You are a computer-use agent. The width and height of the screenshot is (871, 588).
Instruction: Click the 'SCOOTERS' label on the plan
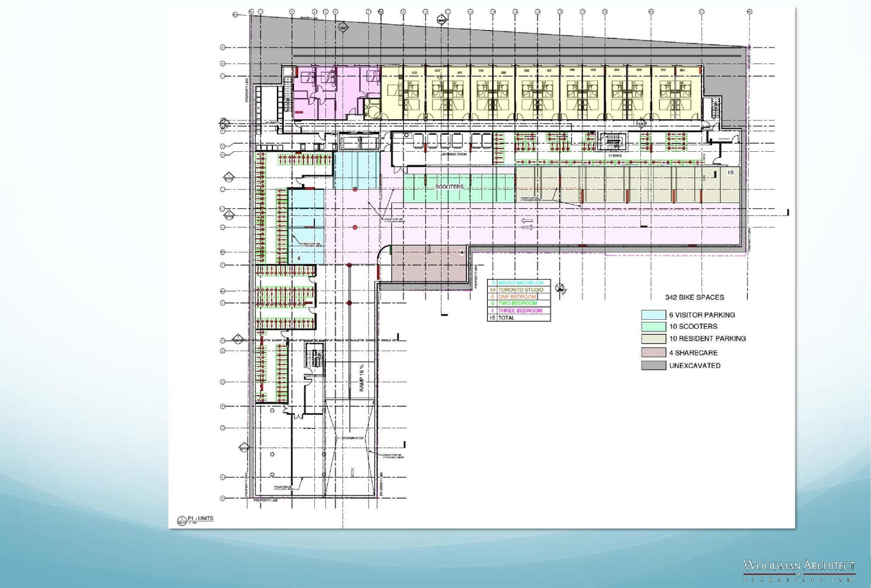pyautogui.click(x=449, y=186)
